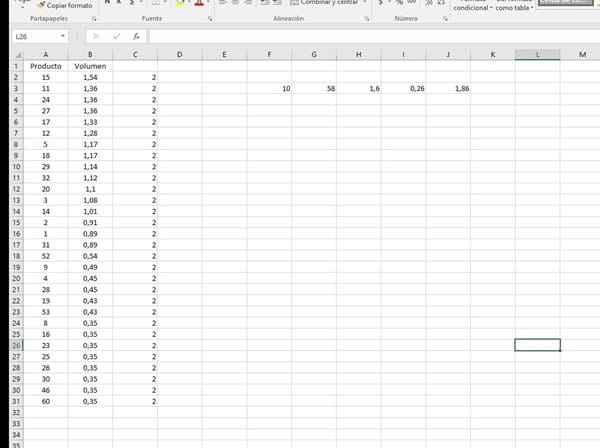Click Producto cell with value 53
Viewport: 600px width, 448px height.
(46, 312)
